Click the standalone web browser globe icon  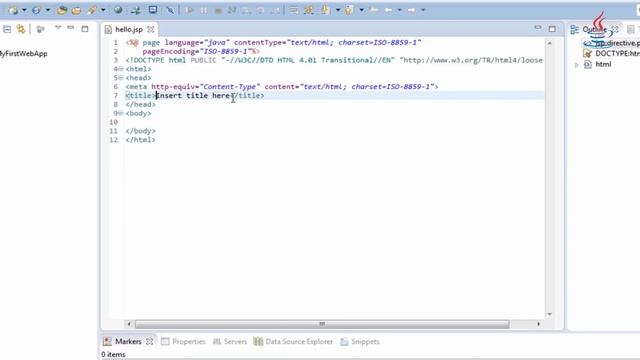pyautogui.click(x=118, y=10)
